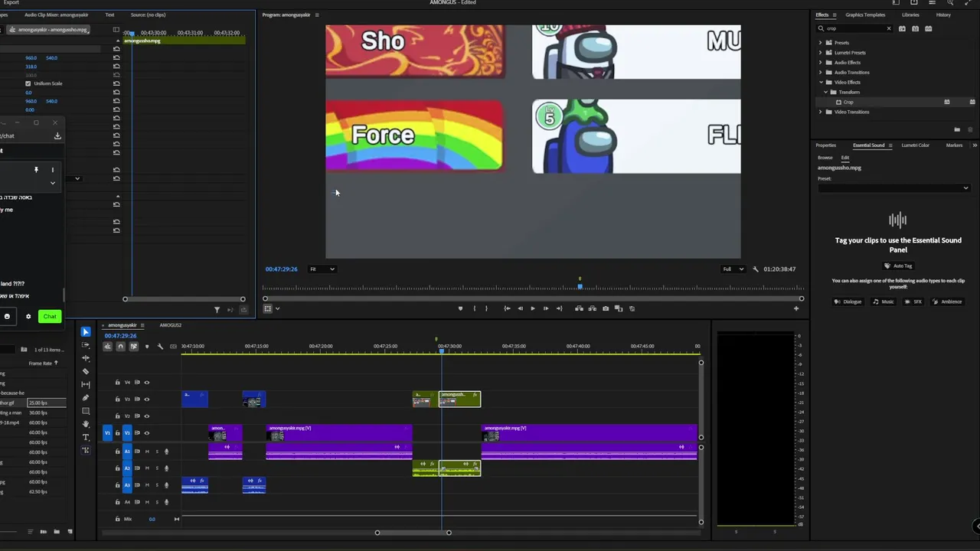Image resolution: width=980 pixels, height=551 pixels.
Task: Click the Auto Tag button
Action: coord(898,266)
